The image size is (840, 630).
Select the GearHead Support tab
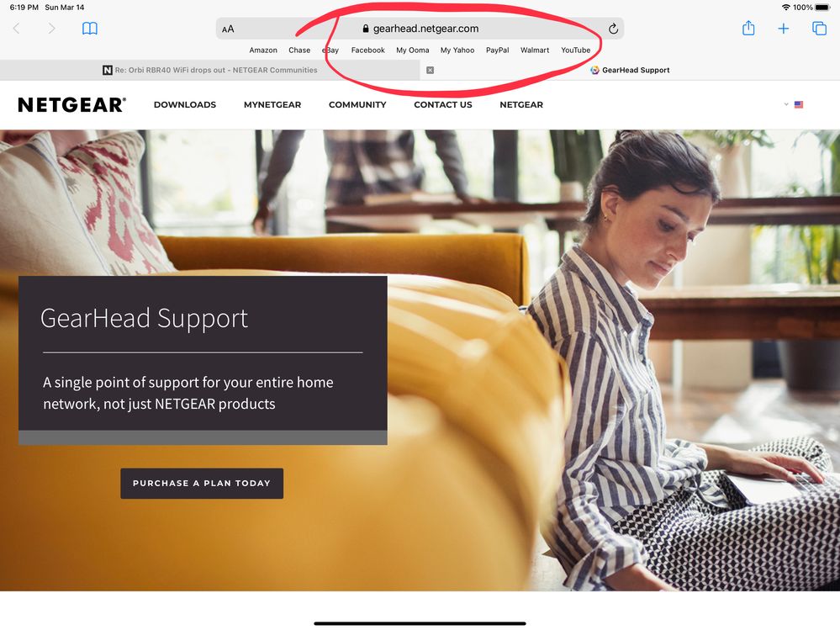630,70
